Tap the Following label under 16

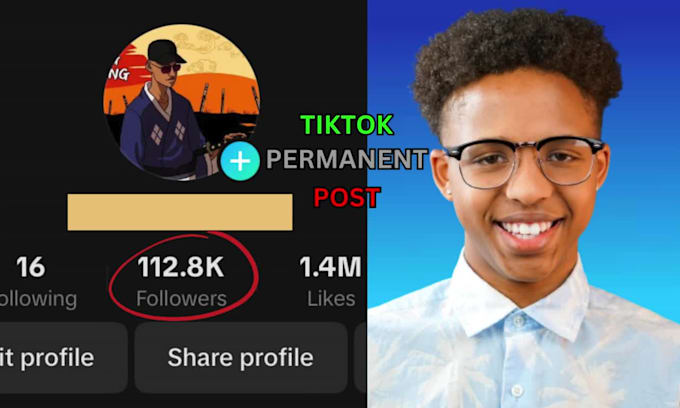(x=38, y=299)
